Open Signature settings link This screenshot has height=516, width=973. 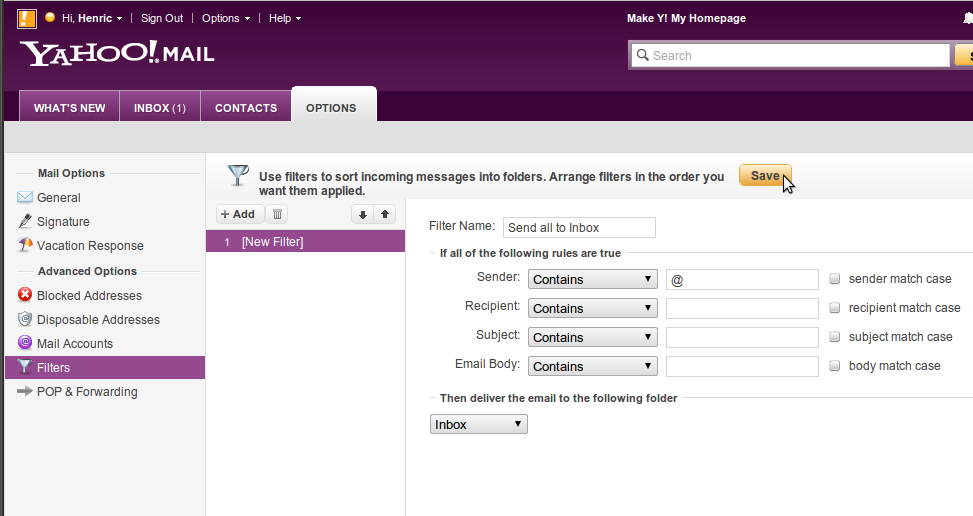[63, 221]
